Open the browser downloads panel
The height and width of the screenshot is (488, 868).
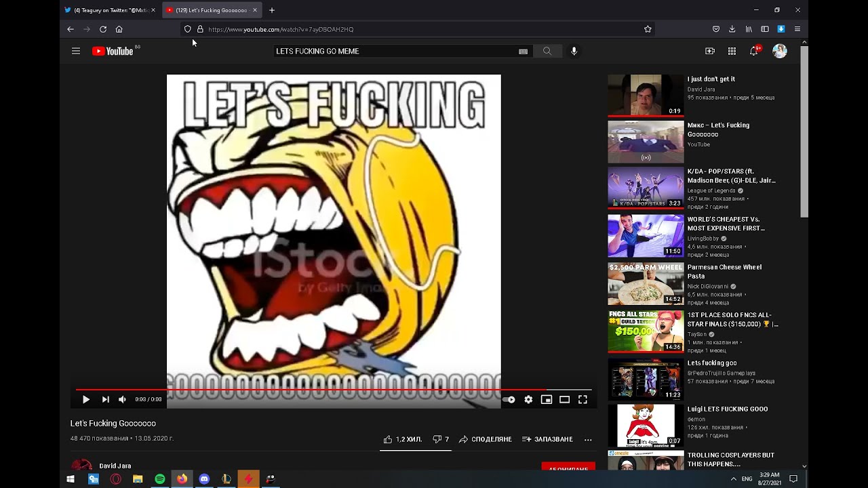[x=732, y=29]
